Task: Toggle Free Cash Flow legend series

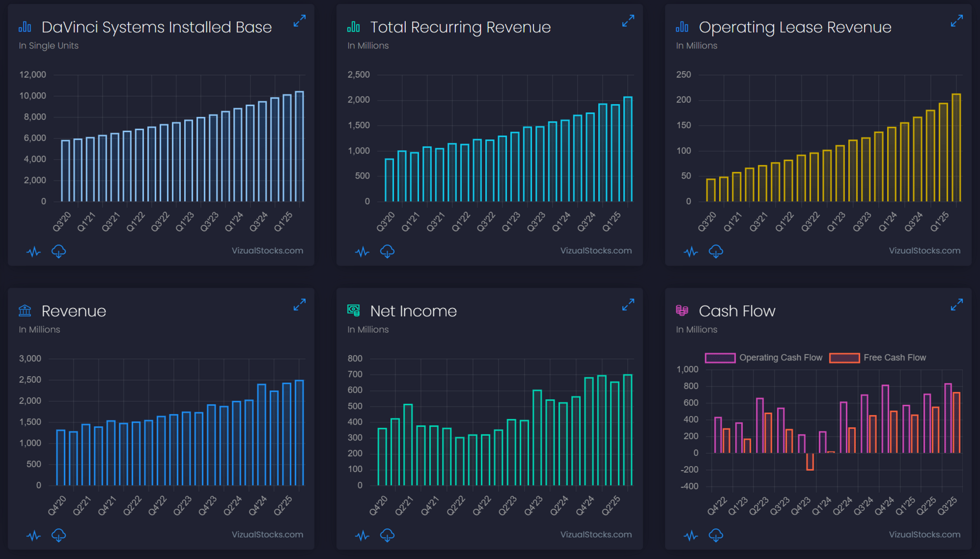Action: [894, 358]
